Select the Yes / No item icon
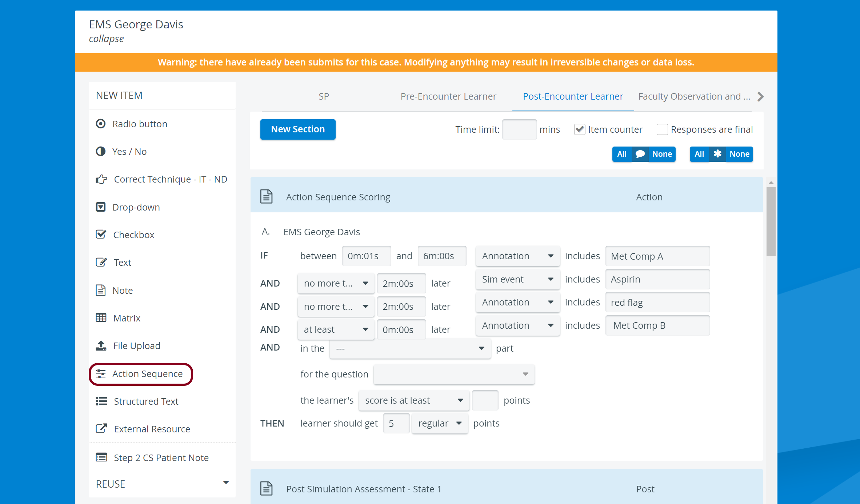860x504 pixels. click(x=101, y=151)
